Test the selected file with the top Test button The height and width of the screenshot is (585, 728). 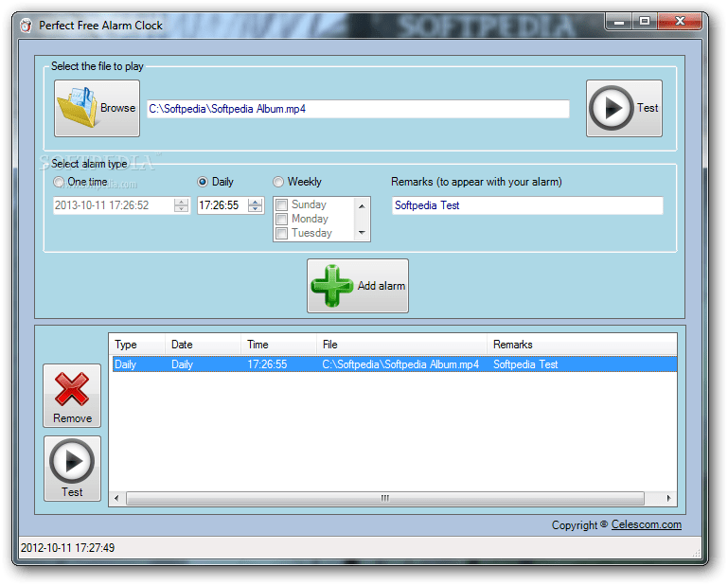pyautogui.click(x=624, y=108)
